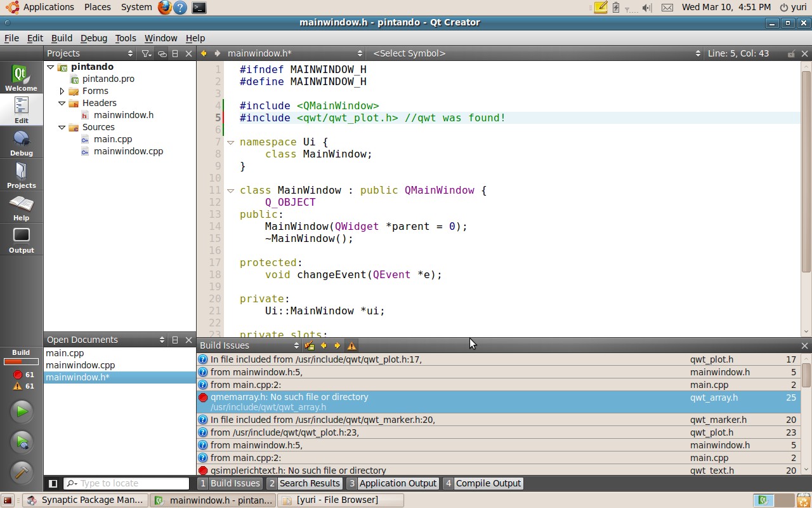Toggle the sidebar visibility button
Image resolution: width=812 pixels, height=508 pixels.
click(53, 483)
